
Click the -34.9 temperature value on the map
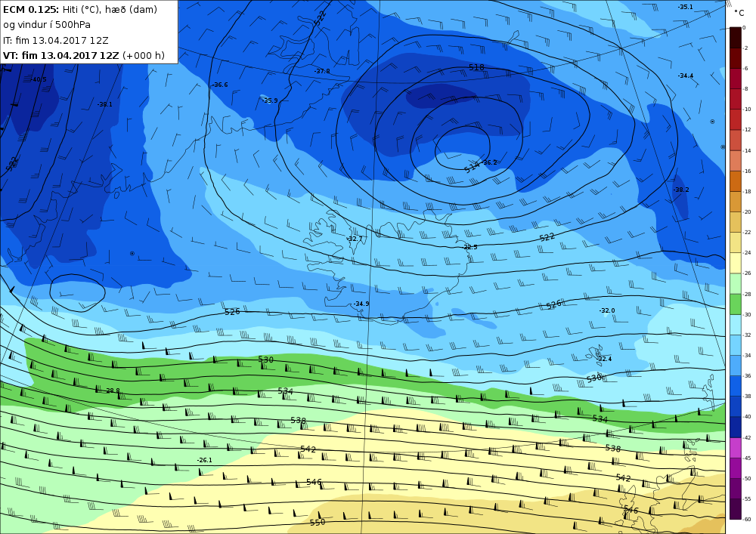point(361,304)
